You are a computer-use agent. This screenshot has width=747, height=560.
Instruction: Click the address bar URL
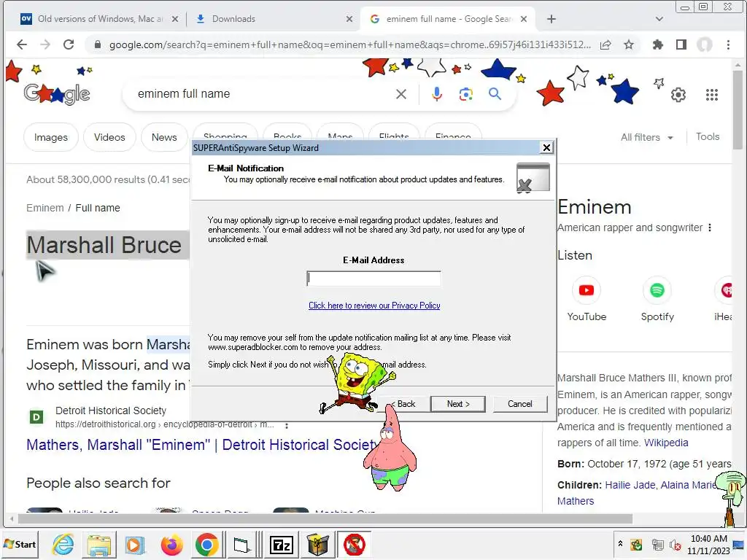click(x=349, y=44)
